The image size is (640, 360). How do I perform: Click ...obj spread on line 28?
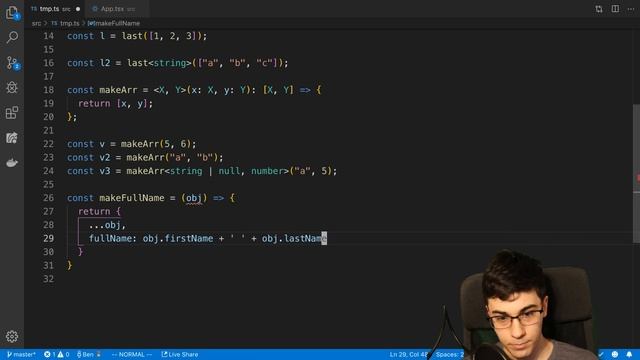[105, 225]
